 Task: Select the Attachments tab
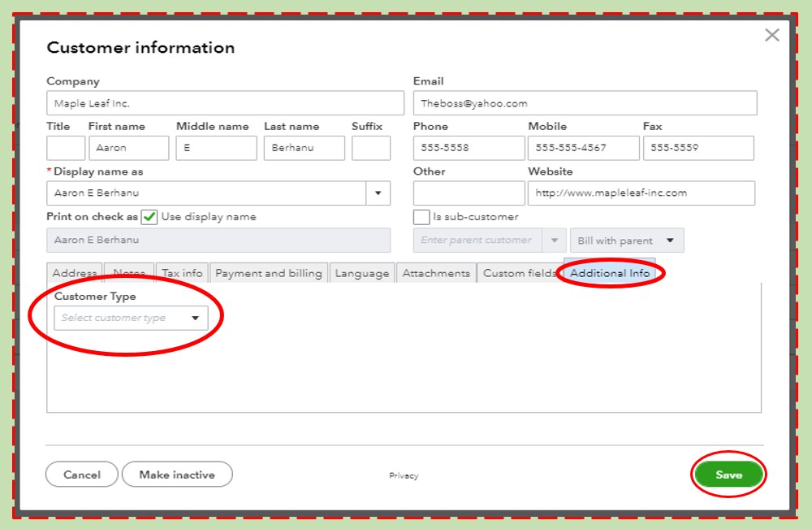pyautogui.click(x=436, y=273)
